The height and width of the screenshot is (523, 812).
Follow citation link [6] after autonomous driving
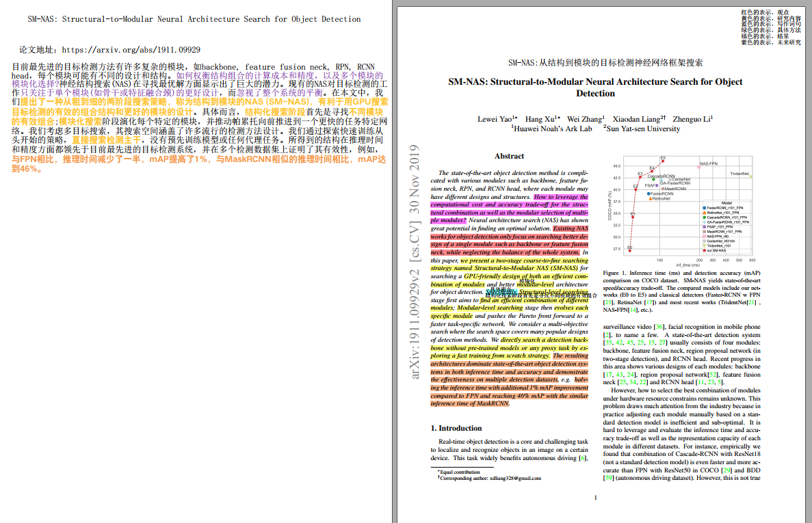pos(583,458)
